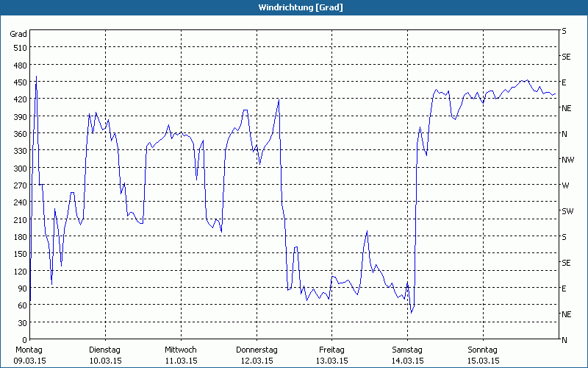
Task: Select the 'Grad' unit label on the left axis
Action: tap(18, 34)
